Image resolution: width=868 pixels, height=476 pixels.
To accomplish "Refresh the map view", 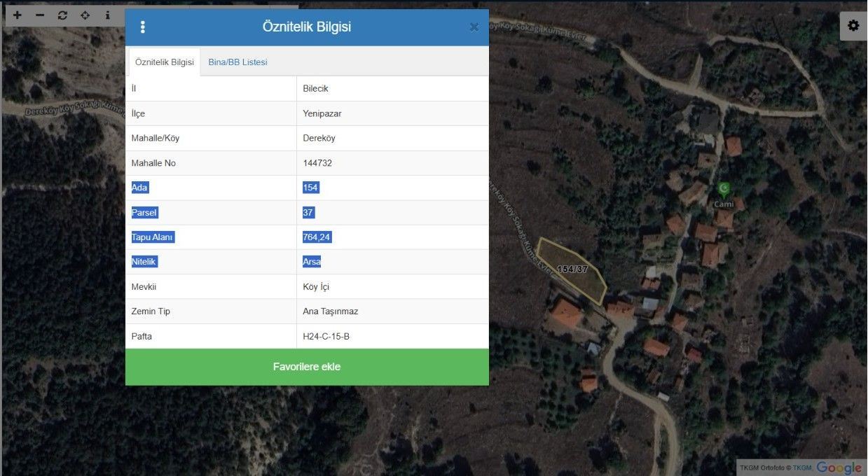I will [x=62, y=15].
